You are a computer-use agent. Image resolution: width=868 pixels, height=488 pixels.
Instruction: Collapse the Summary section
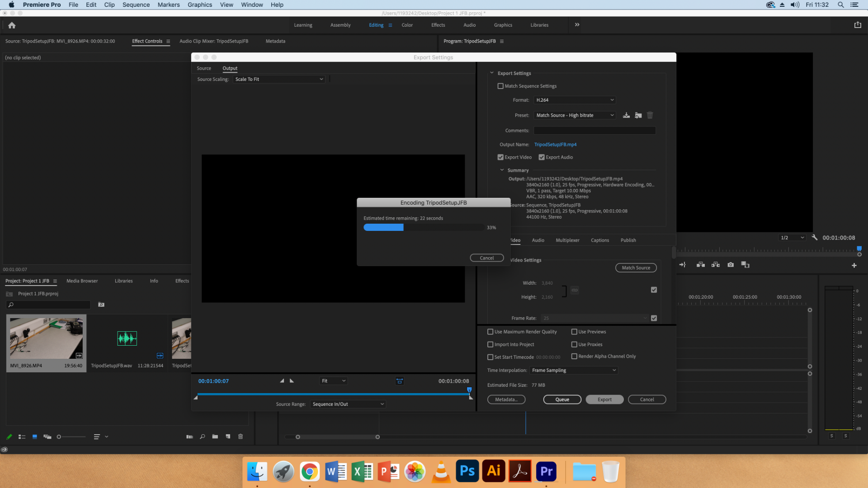pos(502,170)
